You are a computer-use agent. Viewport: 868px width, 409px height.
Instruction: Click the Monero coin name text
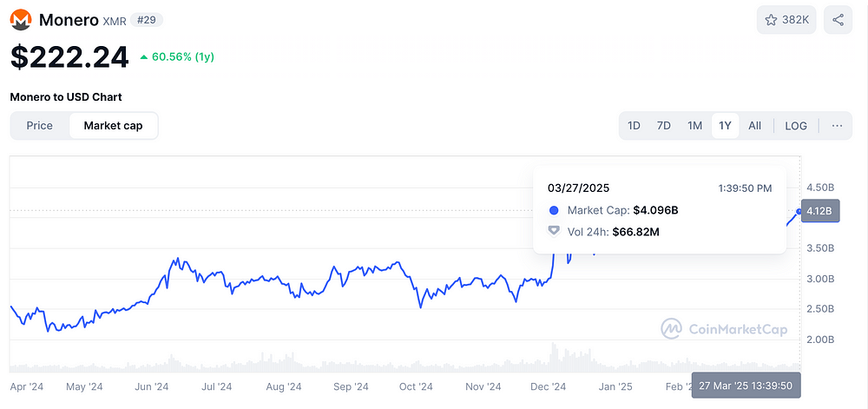[69, 20]
